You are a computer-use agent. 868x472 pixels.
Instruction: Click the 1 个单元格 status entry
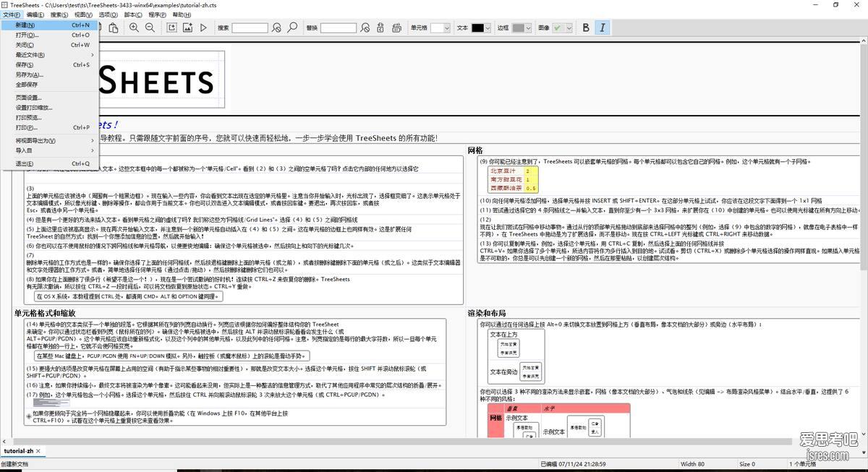click(802, 464)
